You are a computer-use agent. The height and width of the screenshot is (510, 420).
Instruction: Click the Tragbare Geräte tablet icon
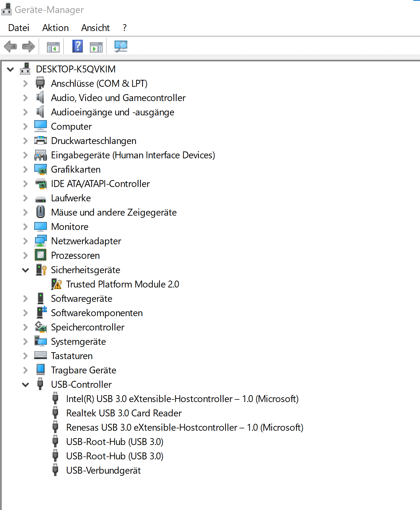(x=41, y=370)
